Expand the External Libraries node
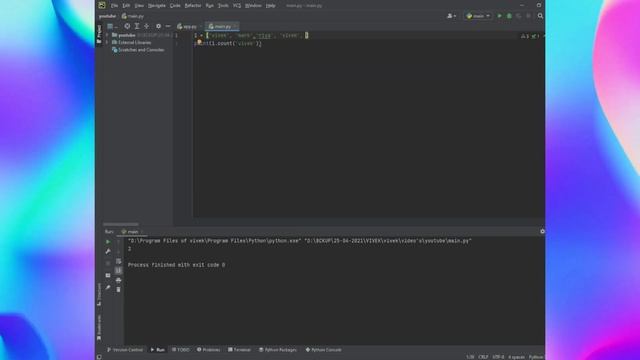This screenshot has width=640, height=360. (107, 42)
